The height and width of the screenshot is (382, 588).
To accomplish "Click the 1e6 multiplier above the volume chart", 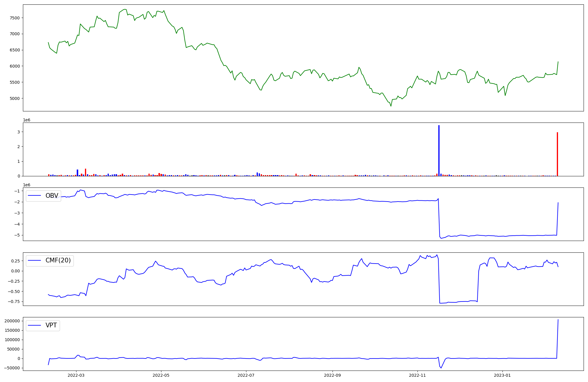I will click(x=27, y=120).
